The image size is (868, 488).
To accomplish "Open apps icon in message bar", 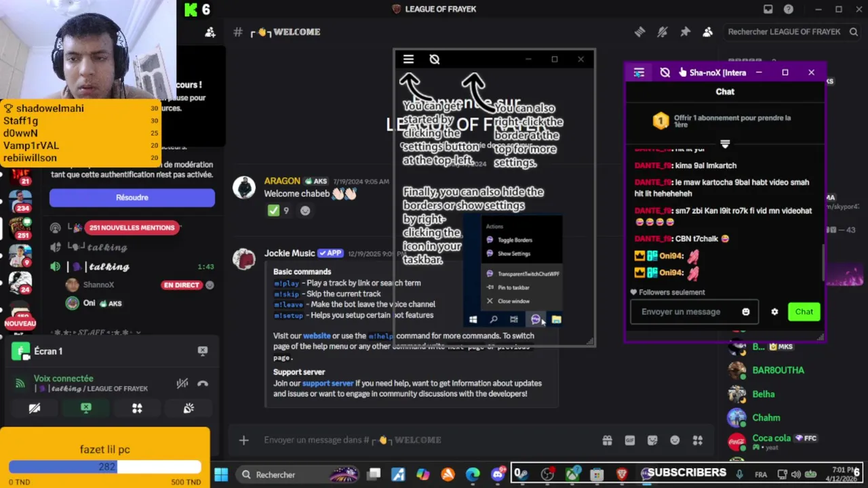I will click(698, 441).
